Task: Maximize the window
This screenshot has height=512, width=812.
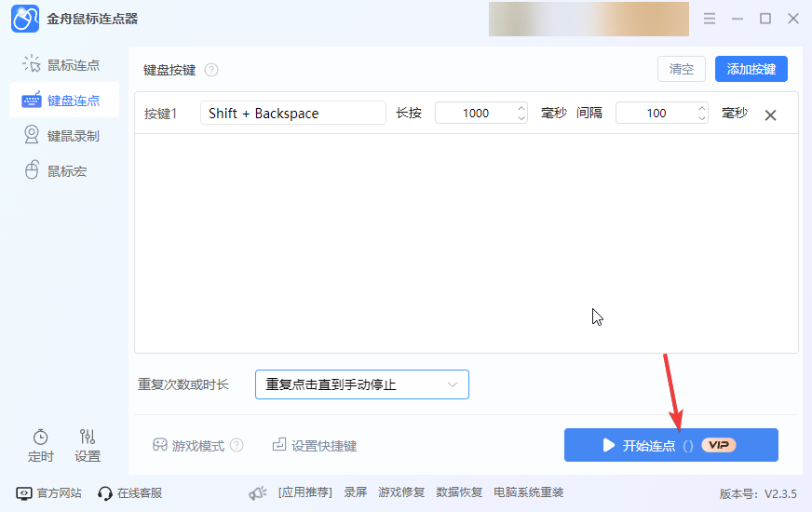Action: point(765,19)
